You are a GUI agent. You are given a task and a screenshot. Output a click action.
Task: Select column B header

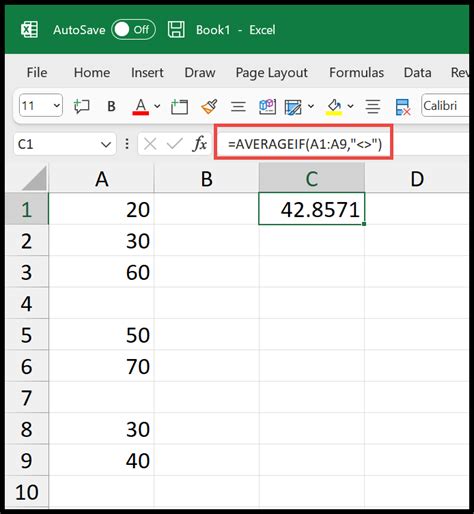click(207, 178)
